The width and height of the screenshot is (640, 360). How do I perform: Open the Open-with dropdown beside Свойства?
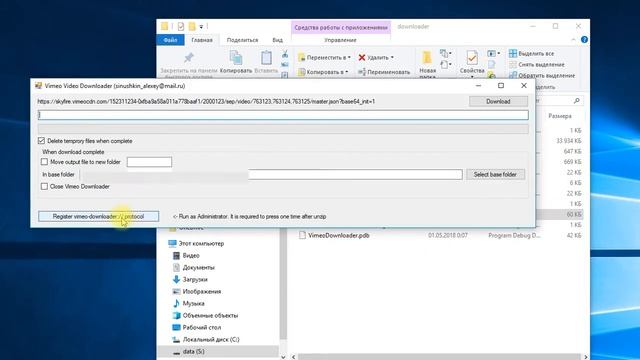coord(493,53)
